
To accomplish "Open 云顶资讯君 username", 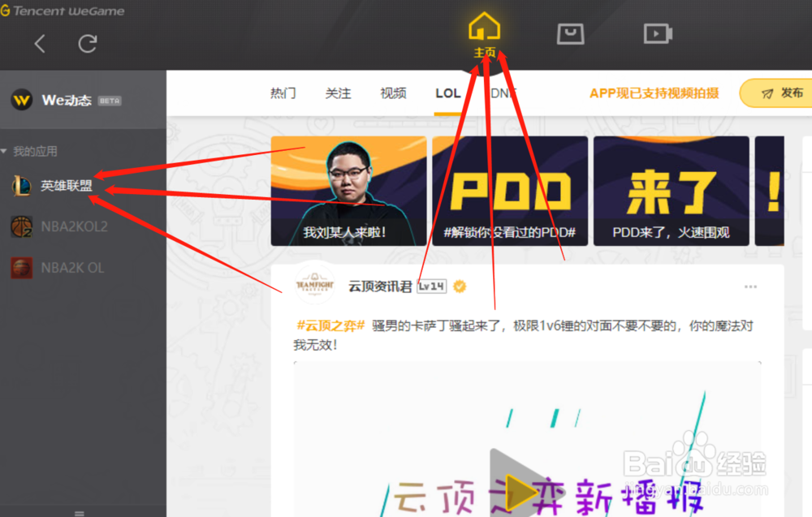I will (x=380, y=287).
